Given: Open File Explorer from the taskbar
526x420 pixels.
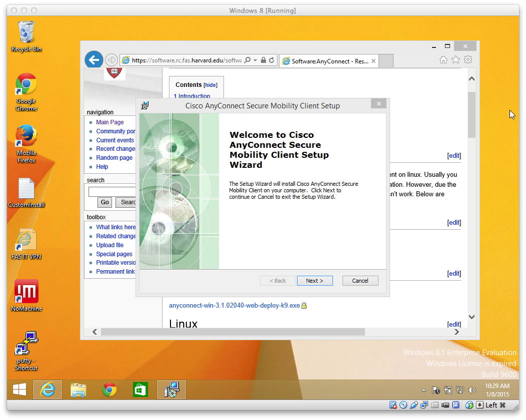Looking at the screenshot, I should (x=78, y=390).
